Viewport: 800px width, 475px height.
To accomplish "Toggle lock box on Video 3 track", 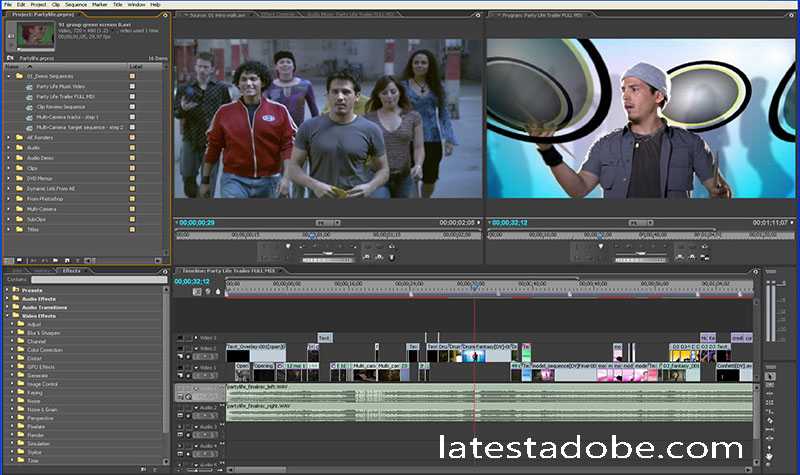I will click(x=188, y=338).
